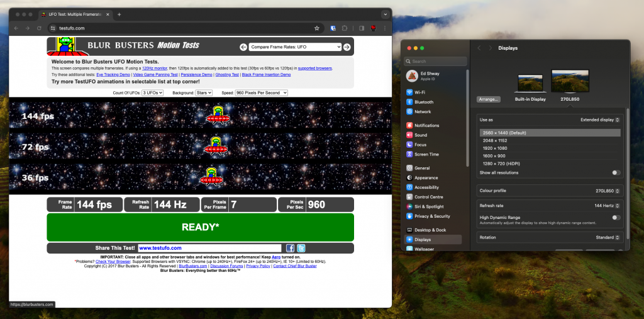
Task: Toggle High Dynamic Range switch
Action: click(x=616, y=218)
